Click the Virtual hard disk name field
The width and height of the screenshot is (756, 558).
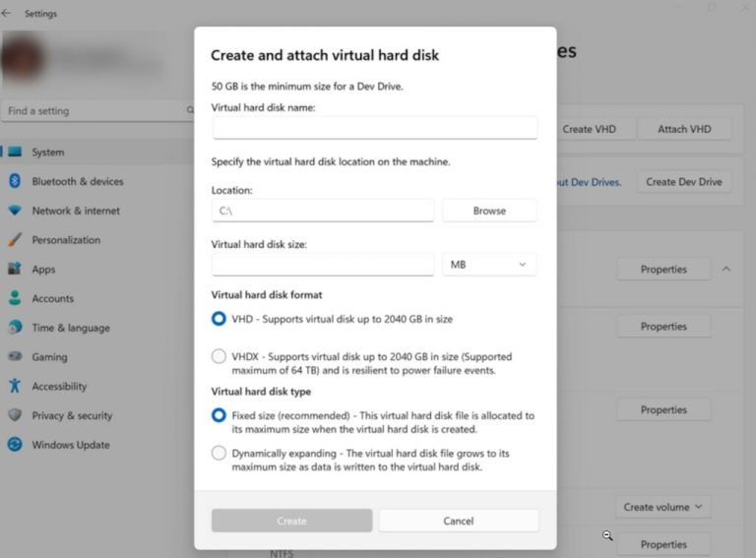tap(375, 128)
